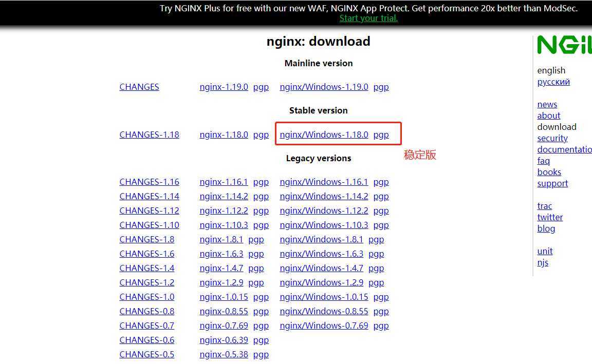Viewport: 592px width, 364px height.
Task: Download nginx/Windows-1.12.2
Action: coord(324,210)
